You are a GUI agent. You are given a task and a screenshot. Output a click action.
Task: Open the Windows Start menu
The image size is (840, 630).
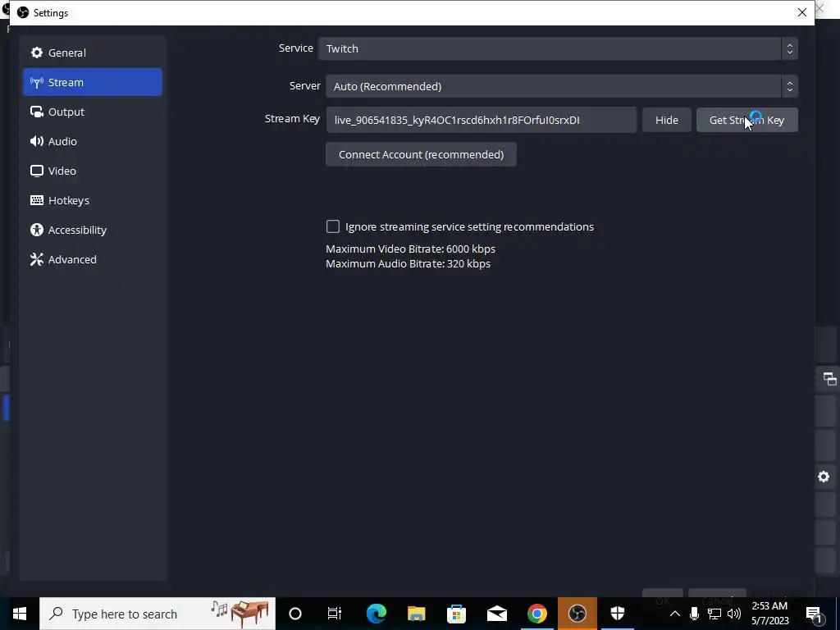coord(20,614)
